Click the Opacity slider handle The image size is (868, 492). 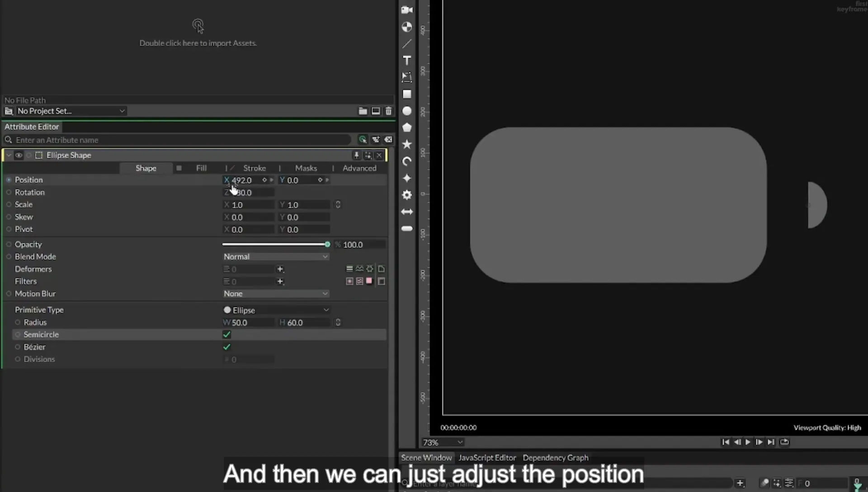pos(327,245)
